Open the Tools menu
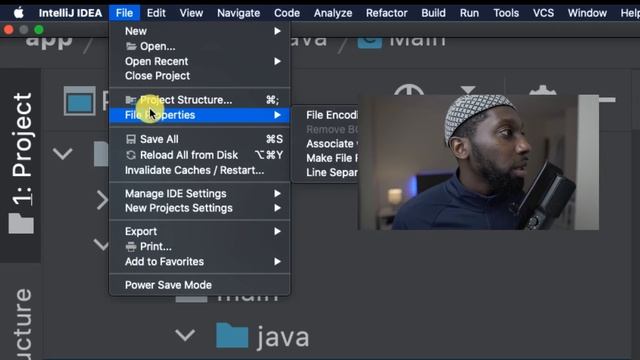 coord(506,13)
